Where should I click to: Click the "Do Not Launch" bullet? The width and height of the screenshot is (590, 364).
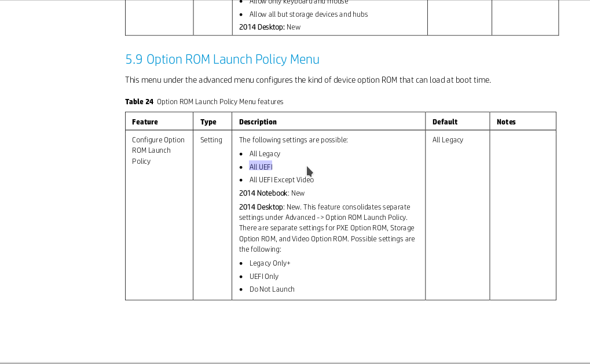[272, 289]
